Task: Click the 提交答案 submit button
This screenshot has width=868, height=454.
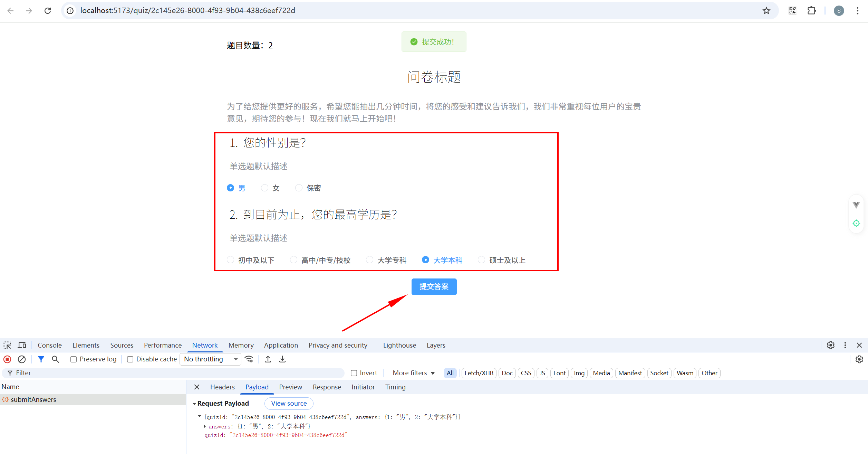Action: point(434,286)
